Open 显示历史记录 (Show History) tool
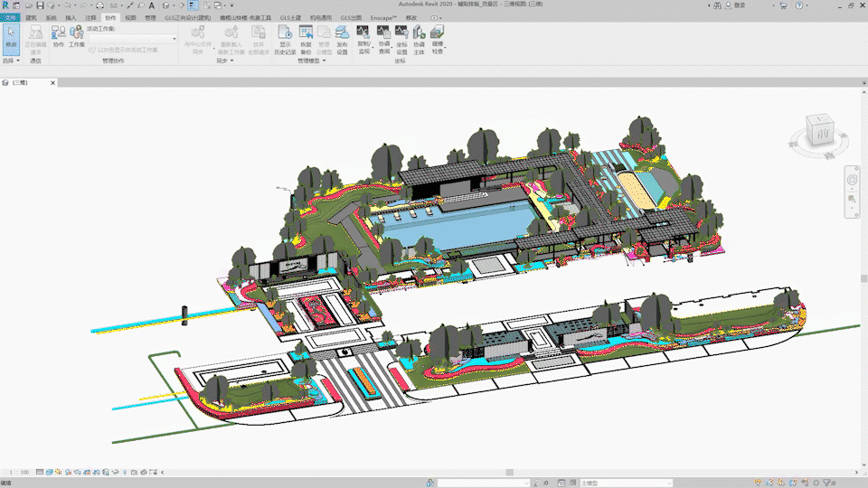The width and height of the screenshot is (868, 488). (x=286, y=35)
